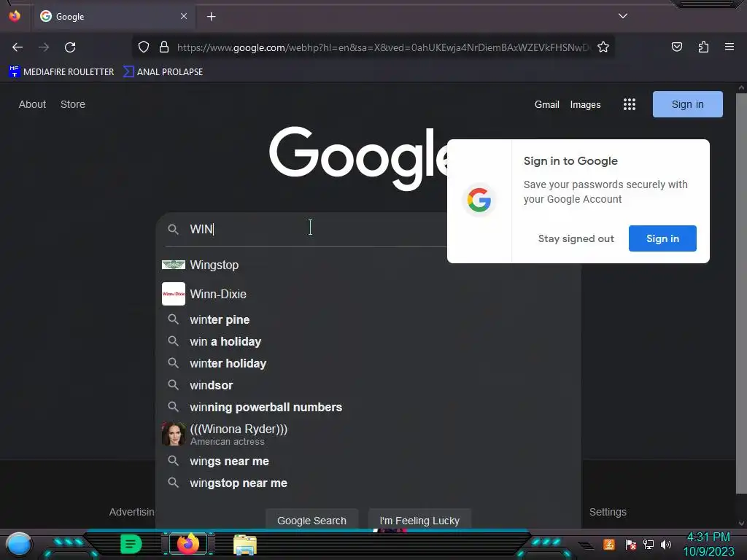
Task: Open a new tab with the plus icon
Action: (211, 17)
